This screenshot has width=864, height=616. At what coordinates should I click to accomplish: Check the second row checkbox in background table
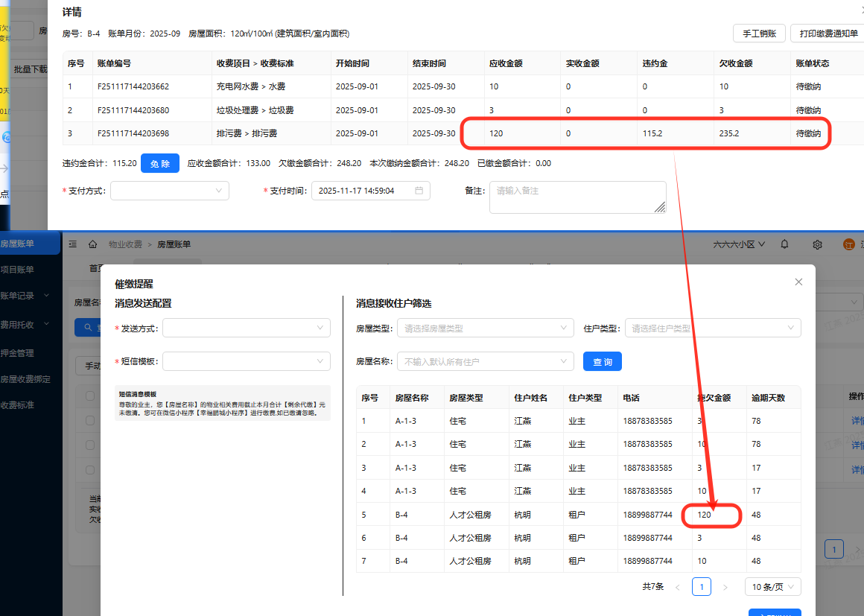[90, 445]
